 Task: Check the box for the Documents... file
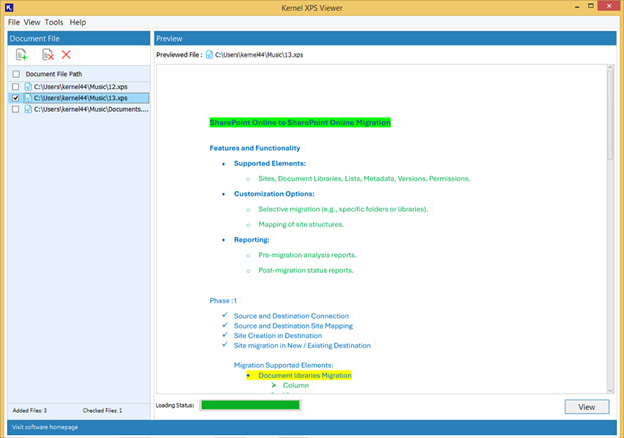coord(16,109)
